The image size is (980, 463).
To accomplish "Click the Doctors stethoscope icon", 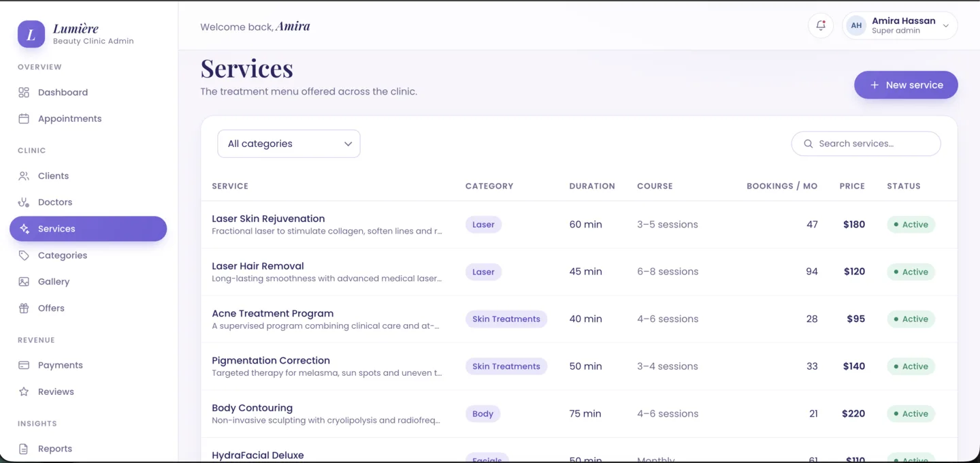I will tap(24, 202).
